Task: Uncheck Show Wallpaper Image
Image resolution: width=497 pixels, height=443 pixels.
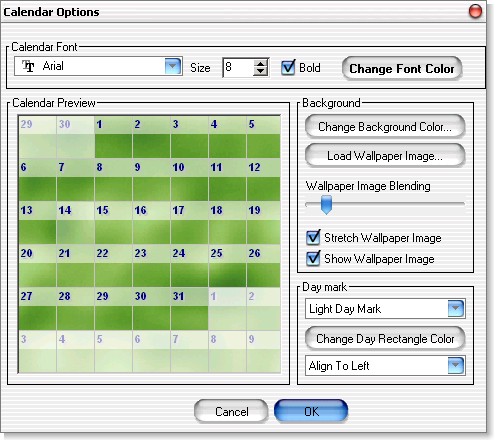Action: 313,258
